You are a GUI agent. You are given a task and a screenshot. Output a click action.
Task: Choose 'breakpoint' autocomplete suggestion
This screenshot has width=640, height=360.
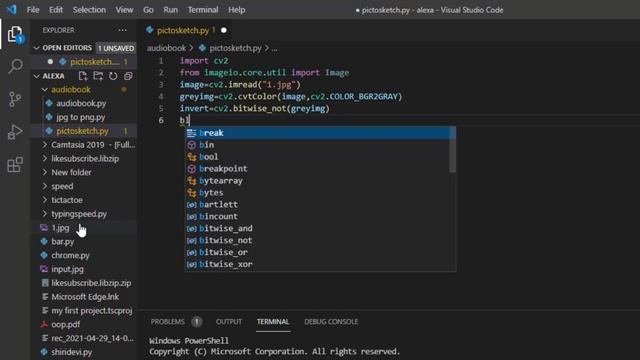coord(317,169)
